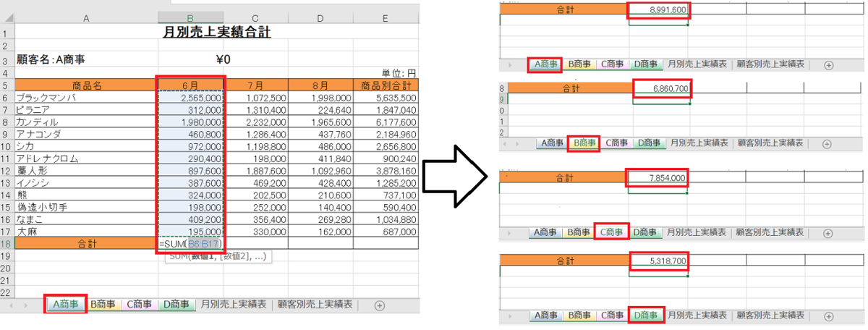Select the アドレナクロム cell

click(86, 158)
